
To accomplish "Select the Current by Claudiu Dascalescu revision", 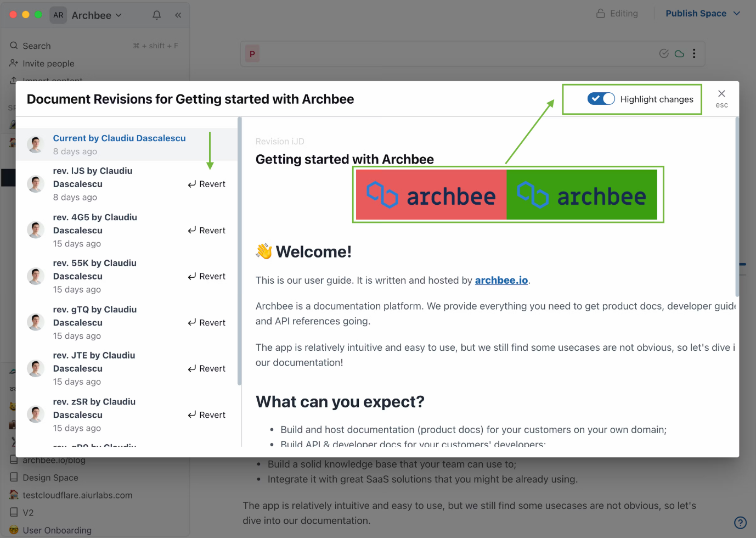I will [119, 138].
